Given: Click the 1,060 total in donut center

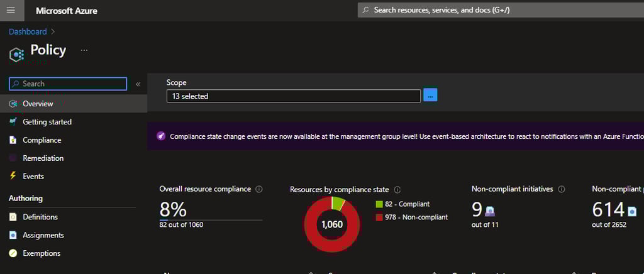Looking at the screenshot, I should click(332, 225).
